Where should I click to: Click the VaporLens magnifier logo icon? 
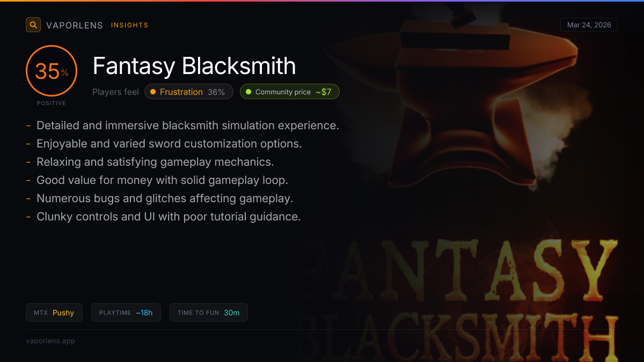point(33,25)
